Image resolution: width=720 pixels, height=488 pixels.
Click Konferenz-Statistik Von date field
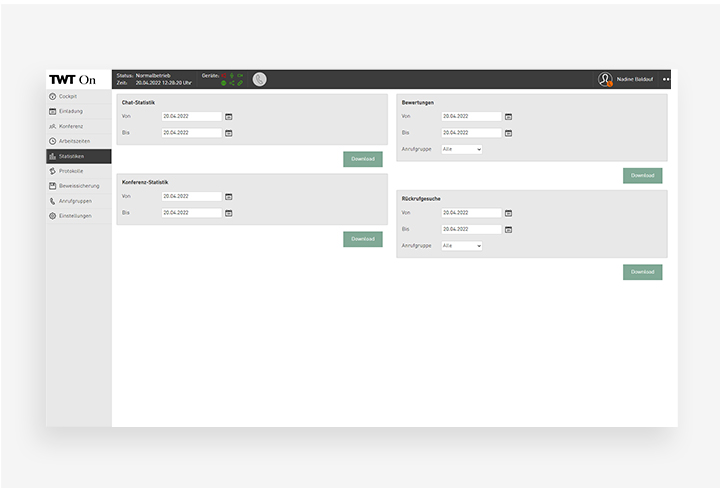point(192,196)
